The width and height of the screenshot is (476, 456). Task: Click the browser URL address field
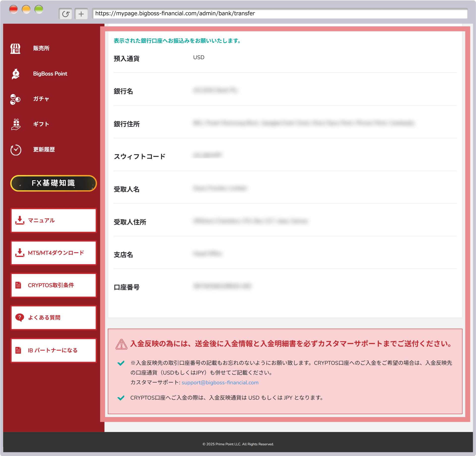tap(280, 13)
